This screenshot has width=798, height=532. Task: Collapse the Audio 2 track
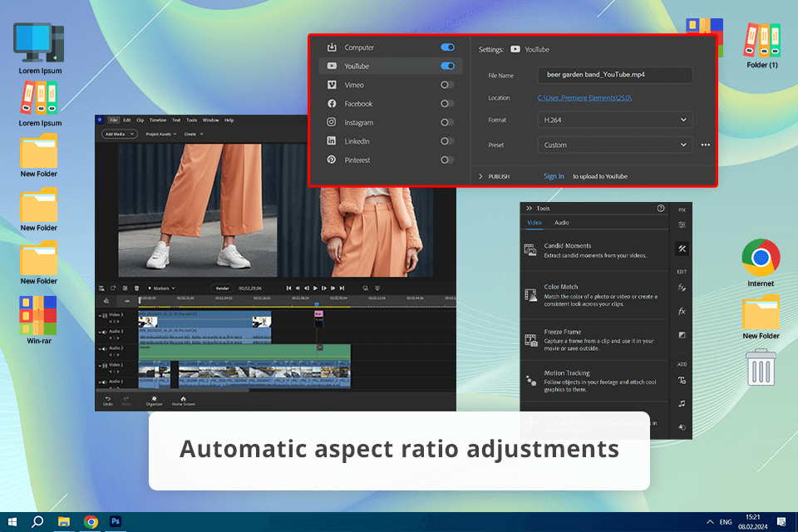[x=100, y=349]
